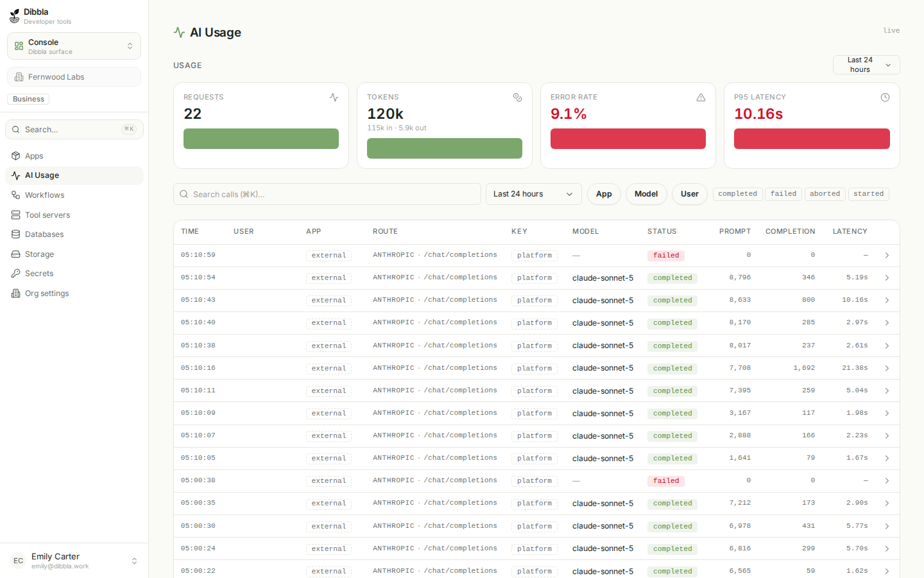Click the Requests activity icon
The width and height of the screenshot is (924, 578).
334,98
